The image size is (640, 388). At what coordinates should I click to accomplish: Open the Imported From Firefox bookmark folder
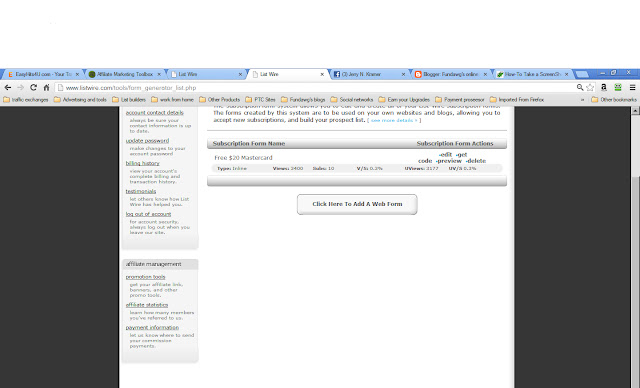click(x=517, y=100)
